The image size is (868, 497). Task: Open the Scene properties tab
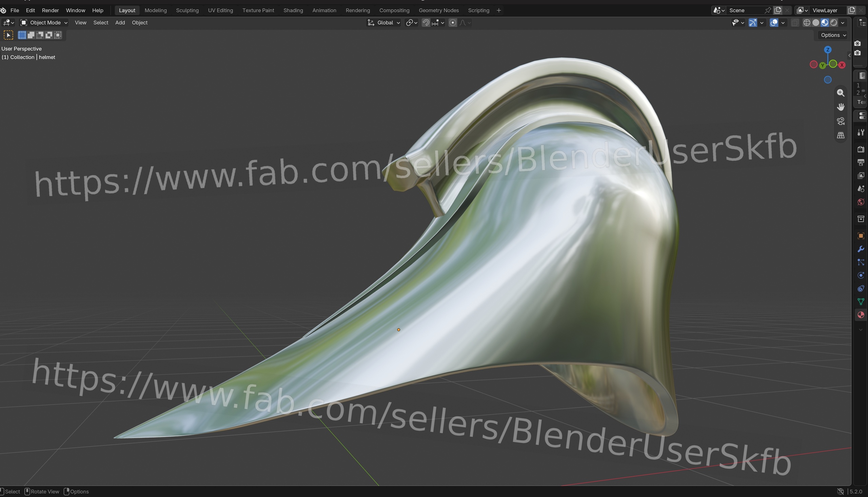click(x=861, y=189)
